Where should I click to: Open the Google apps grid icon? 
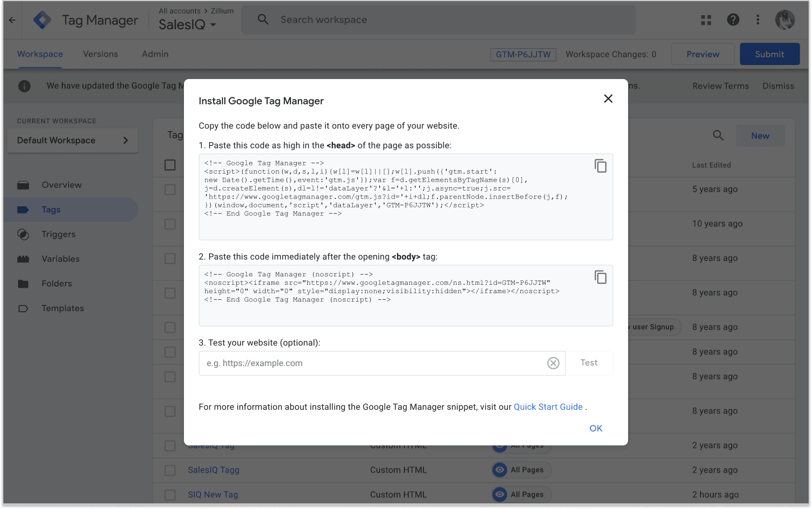point(706,20)
